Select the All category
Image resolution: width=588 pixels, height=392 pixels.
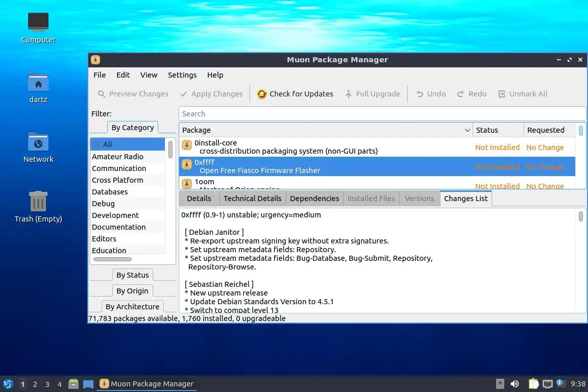(128, 144)
